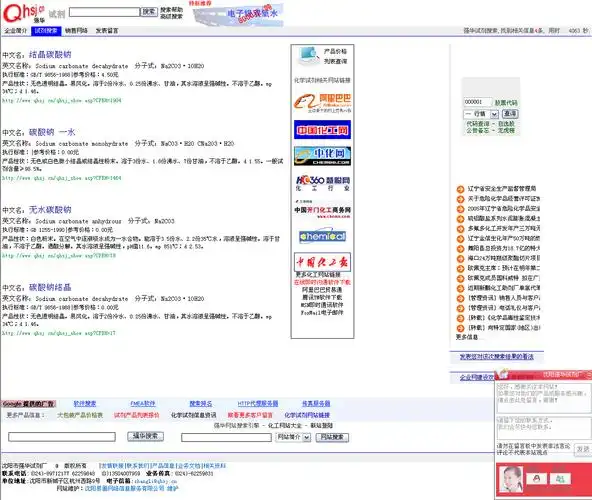Open the 碳酸钠 一水 result title

(x=52, y=132)
